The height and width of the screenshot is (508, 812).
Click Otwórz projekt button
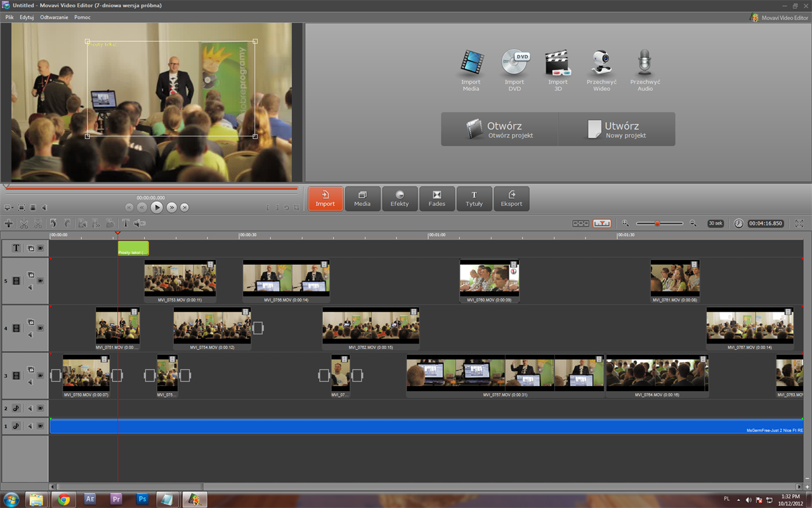pos(500,129)
